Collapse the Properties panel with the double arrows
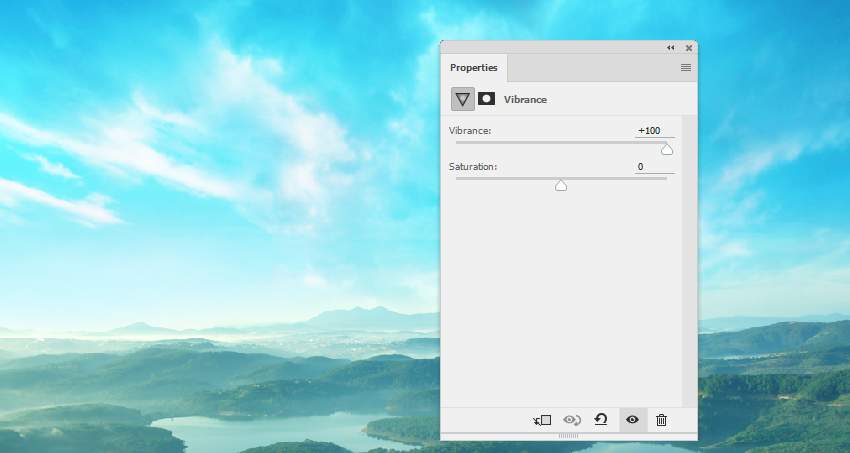850x453 pixels. click(671, 48)
